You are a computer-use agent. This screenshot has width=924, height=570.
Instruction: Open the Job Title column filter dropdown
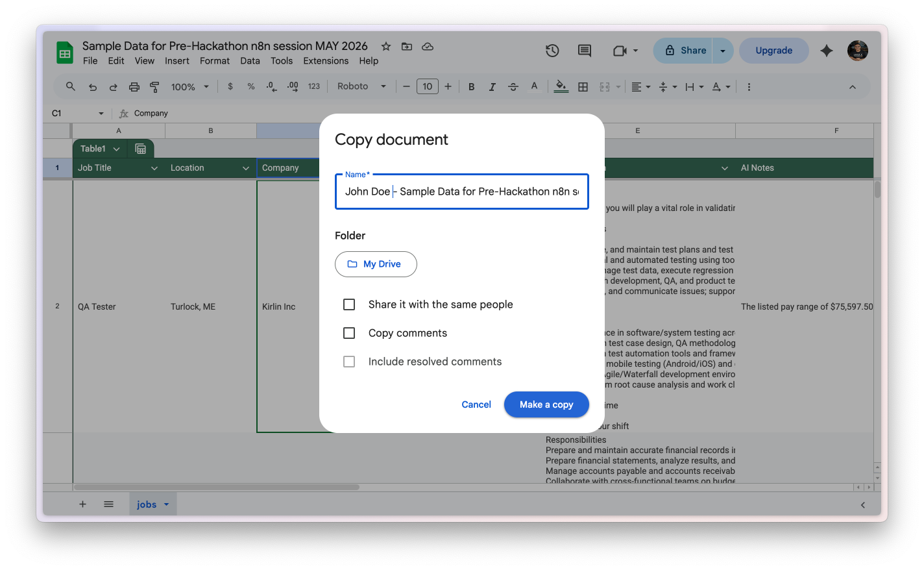pyautogui.click(x=154, y=168)
